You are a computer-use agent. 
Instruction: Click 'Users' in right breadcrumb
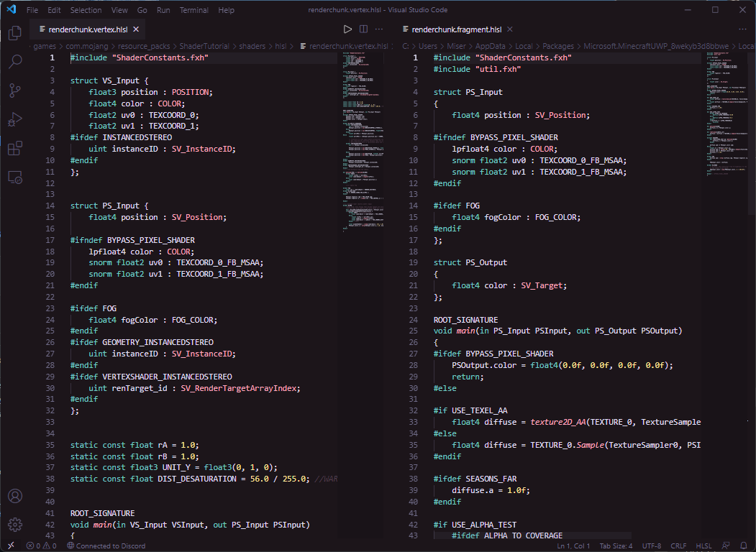pyautogui.click(x=428, y=46)
